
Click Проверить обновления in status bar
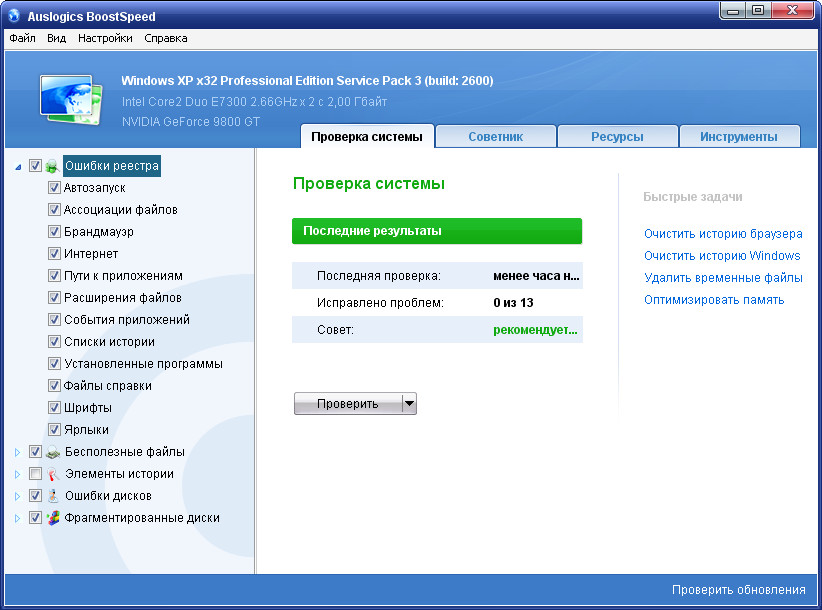[x=739, y=590]
